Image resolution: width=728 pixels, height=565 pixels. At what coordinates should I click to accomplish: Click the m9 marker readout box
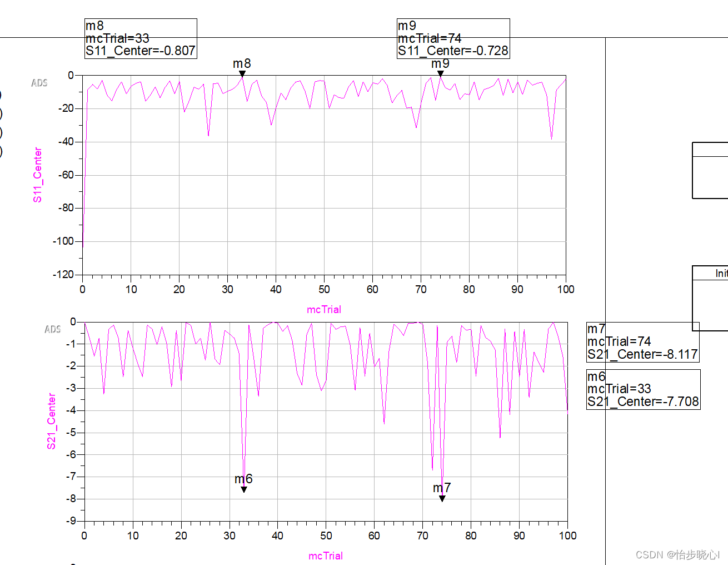[453, 38]
